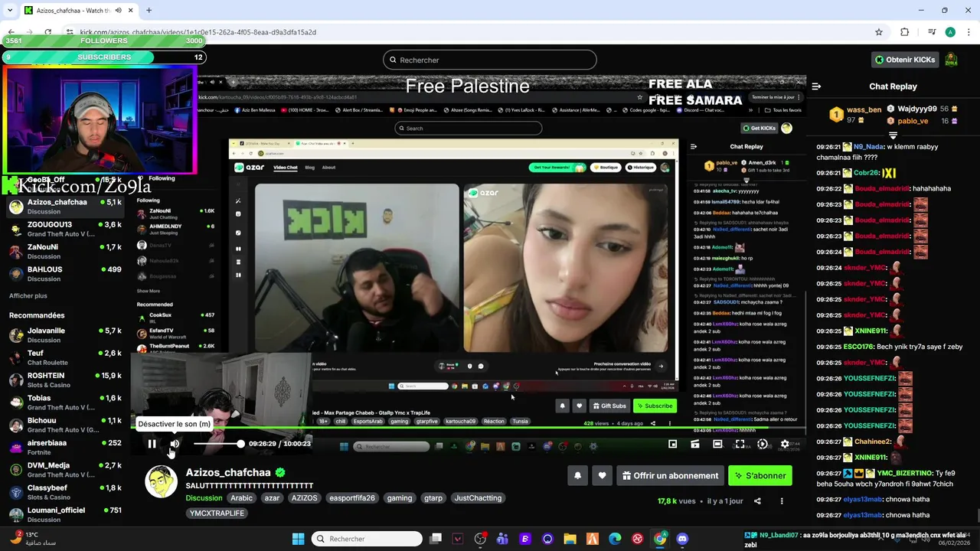
Task: Focus the Kick Rechercher search field
Action: (x=490, y=60)
